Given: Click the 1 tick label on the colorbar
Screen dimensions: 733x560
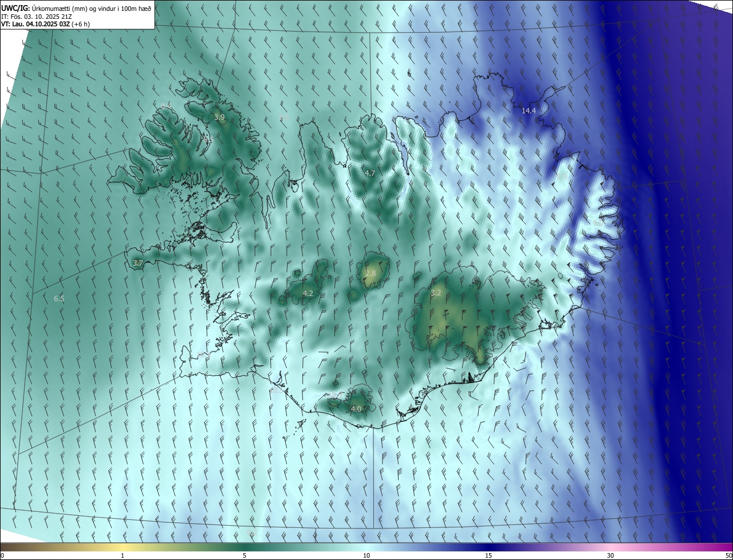Looking at the screenshot, I should [123, 555].
